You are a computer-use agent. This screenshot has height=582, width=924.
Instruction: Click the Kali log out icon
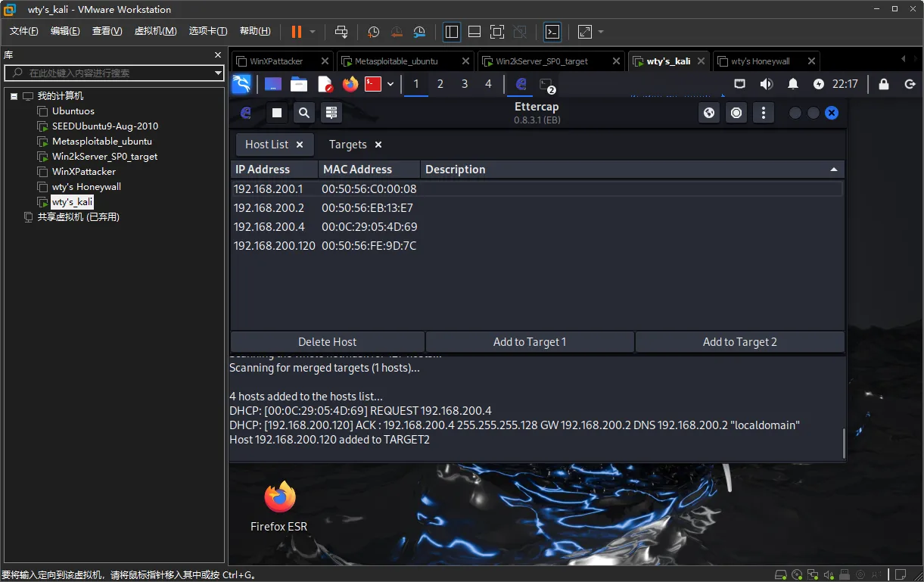(910, 84)
